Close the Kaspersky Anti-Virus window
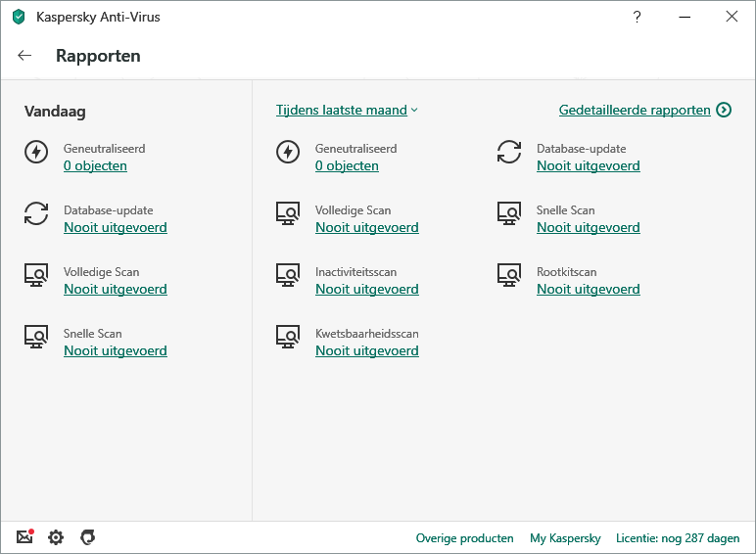 (x=732, y=17)
